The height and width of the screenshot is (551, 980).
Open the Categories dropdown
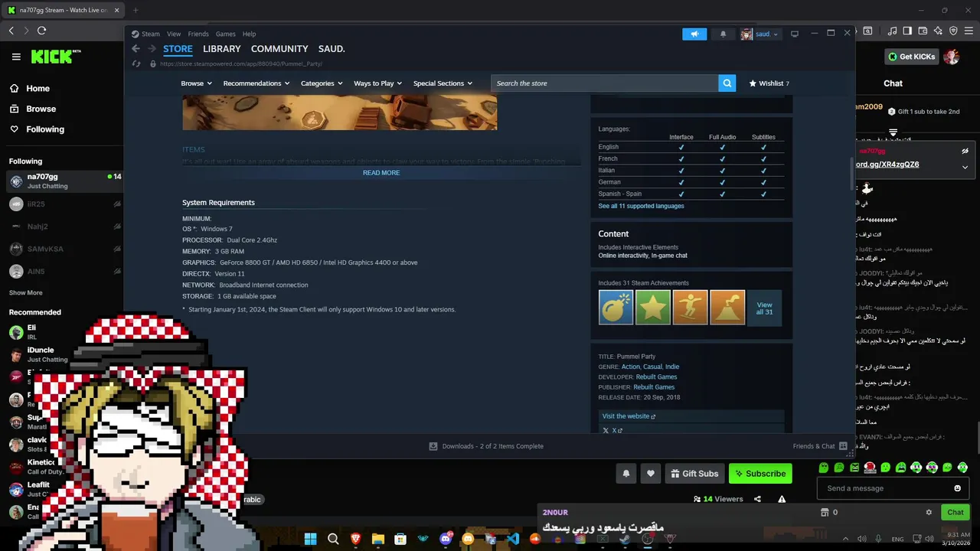point(322,83)
